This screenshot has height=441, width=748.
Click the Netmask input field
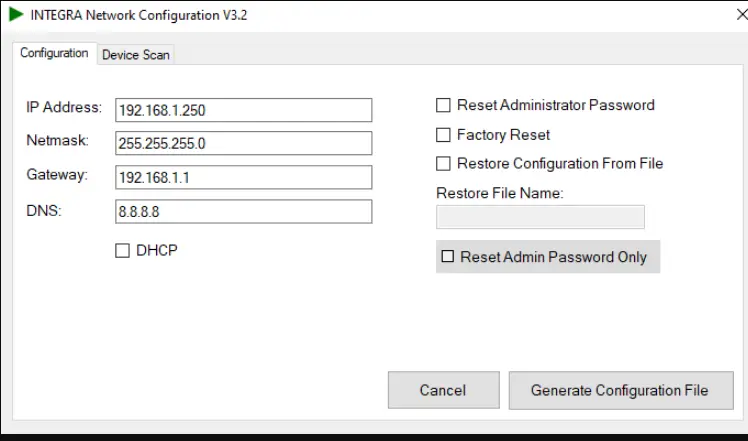[243, 143]
